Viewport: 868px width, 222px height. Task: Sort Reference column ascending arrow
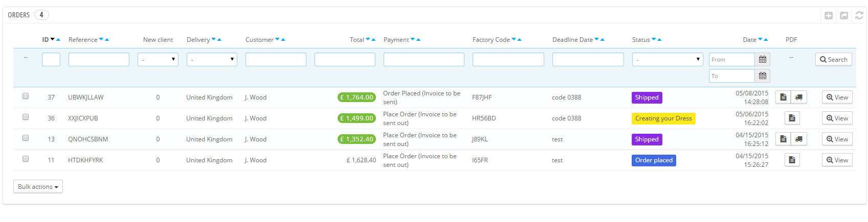pyautogui.click(x=107, y=39)
